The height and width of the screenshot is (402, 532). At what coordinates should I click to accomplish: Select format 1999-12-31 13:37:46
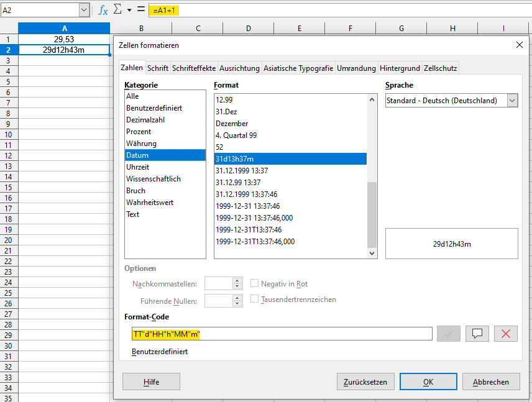[x=290, y=206]
